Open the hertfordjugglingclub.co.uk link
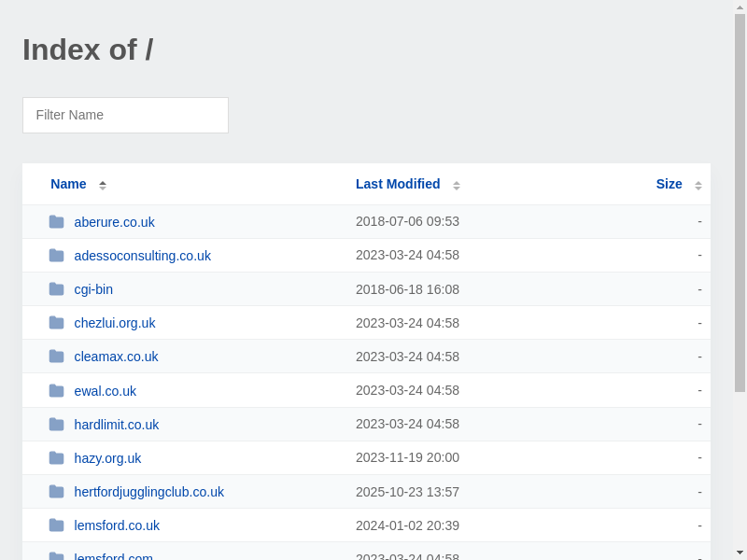Screen dimensions: 747x560 click(149, 492)
